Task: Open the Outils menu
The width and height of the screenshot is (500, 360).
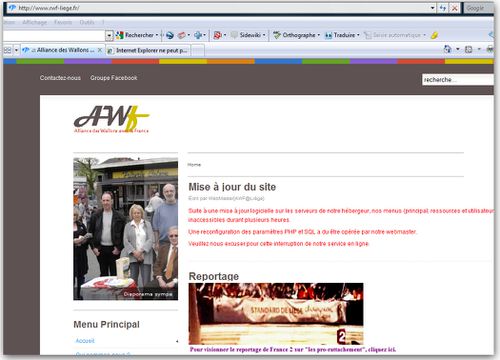Action: click(87, 22)
